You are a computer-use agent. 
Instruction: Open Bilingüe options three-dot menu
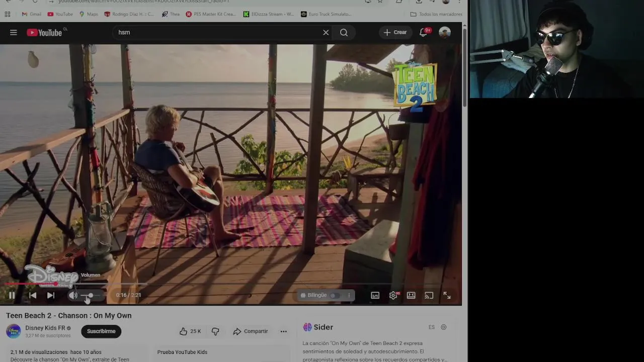point(349,295)
